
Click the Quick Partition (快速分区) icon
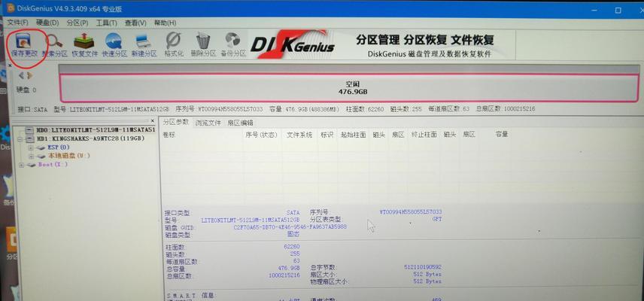point(114,44)
